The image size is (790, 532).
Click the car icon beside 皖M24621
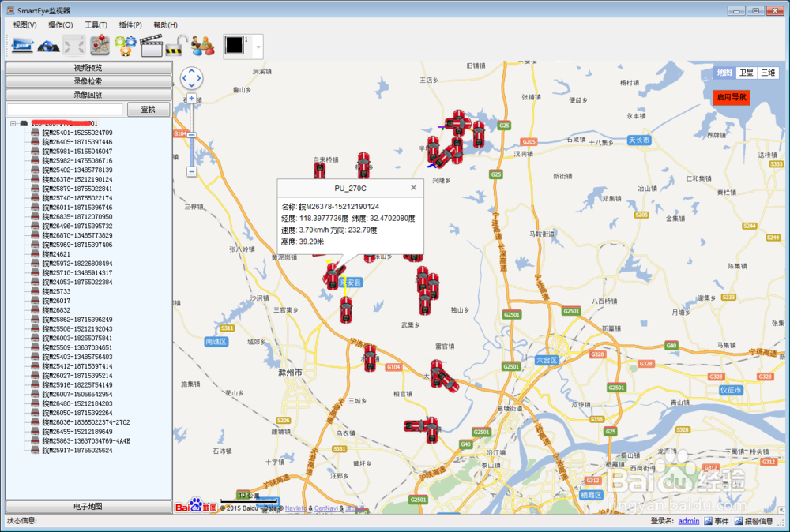[35, 254]
